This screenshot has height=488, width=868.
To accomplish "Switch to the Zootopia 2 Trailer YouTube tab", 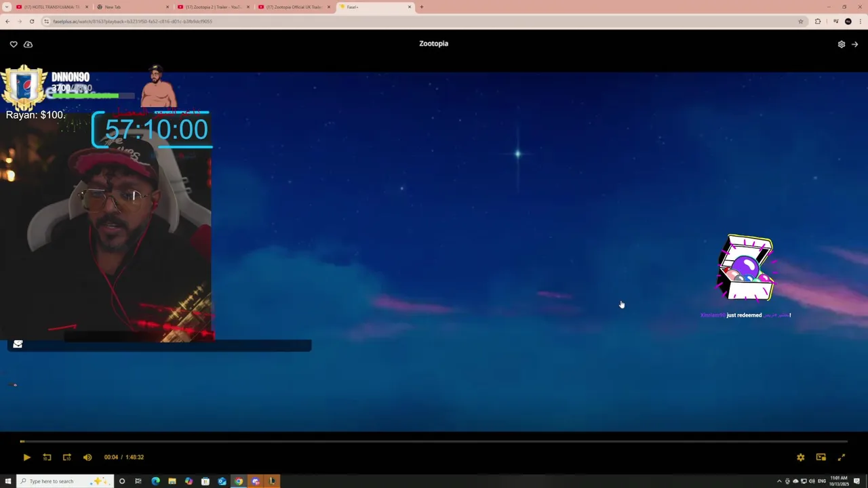I will (x=213, y=7).
